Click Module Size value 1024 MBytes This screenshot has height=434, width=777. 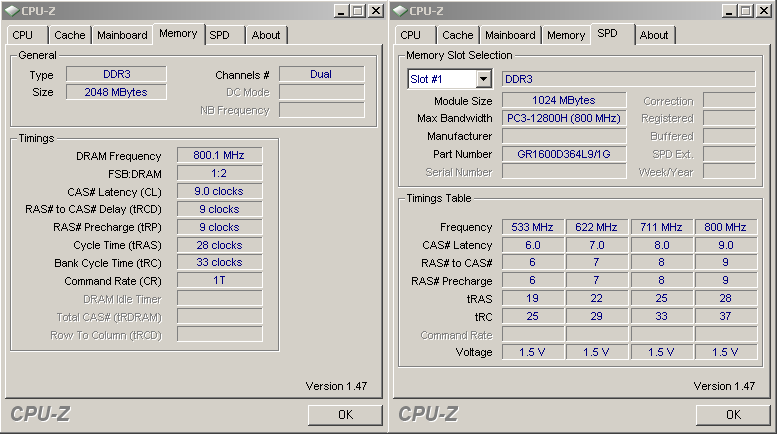pyautogui.click(x=564, y=100)
